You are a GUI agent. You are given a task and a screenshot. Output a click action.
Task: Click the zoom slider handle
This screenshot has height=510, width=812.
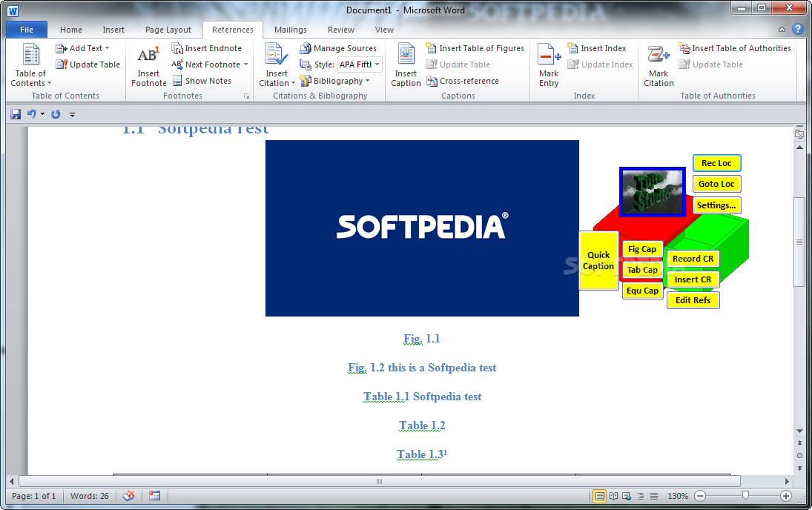[745, 496]
